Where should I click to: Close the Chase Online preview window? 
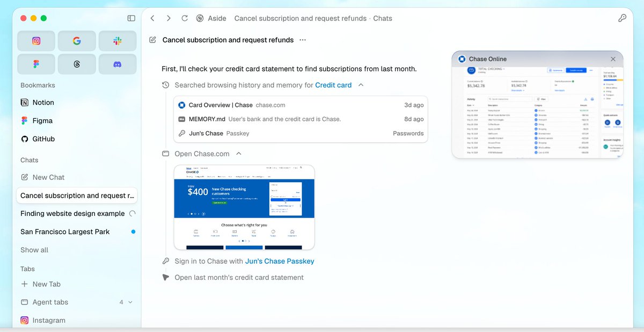pyautogui.click(x=613, y=59)
